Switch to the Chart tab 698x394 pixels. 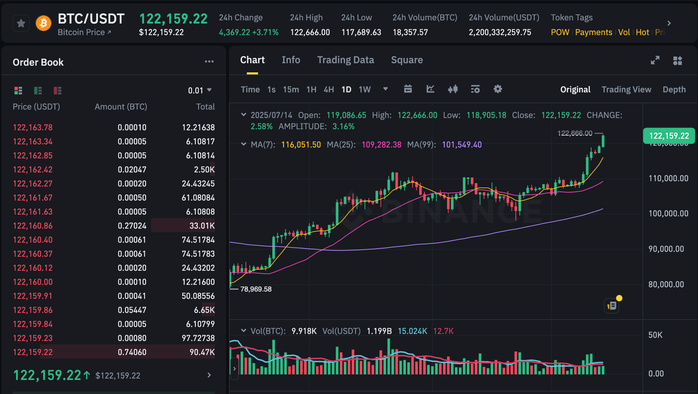[x=252, y=60]
